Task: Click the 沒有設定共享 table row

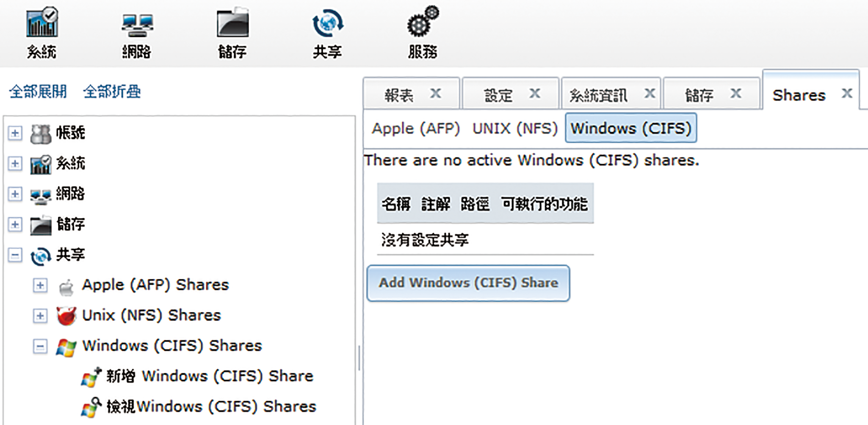Action: [x=485, y=240]
